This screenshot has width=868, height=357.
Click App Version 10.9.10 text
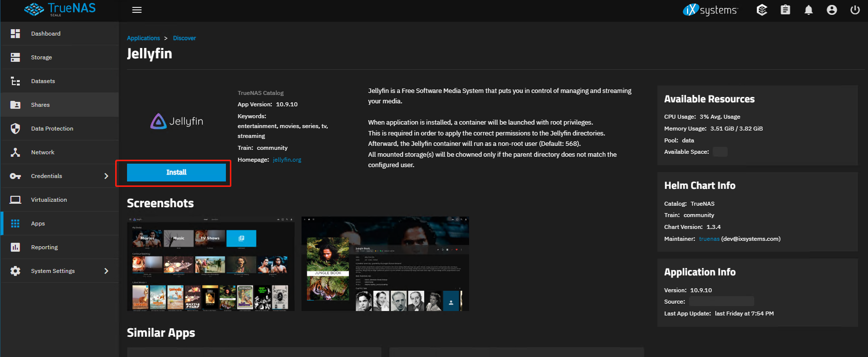[267, 104]
